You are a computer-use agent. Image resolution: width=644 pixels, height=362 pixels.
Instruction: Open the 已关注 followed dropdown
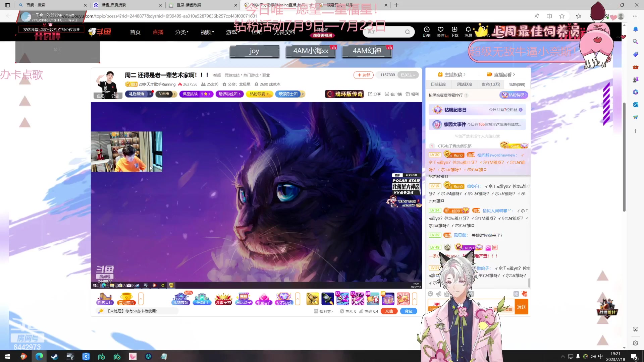(x=408, y=75)
